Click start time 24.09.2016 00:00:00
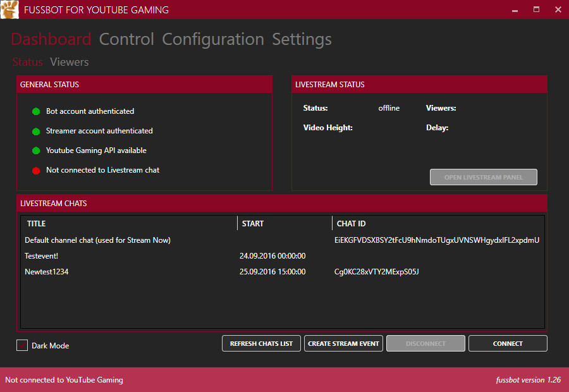Screen dimensions: 569x392 point(272,256)
